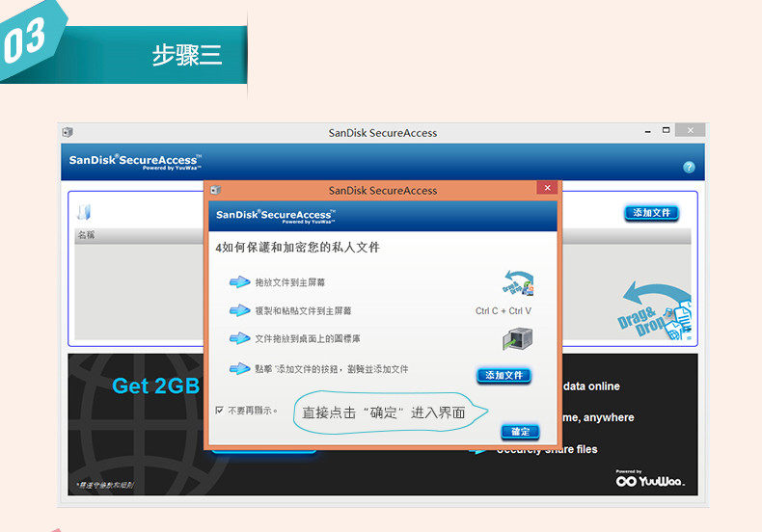Click the text 拖放文件到主屏幕

[x=290, y=282]
